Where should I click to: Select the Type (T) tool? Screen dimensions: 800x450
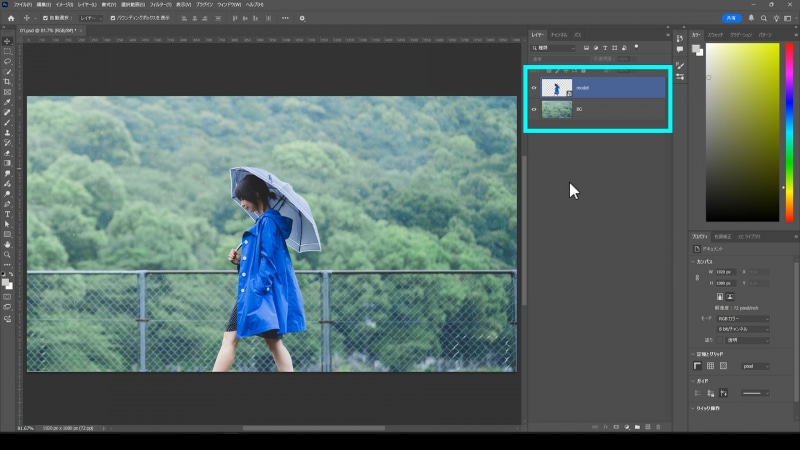click(x=8, y=214)
